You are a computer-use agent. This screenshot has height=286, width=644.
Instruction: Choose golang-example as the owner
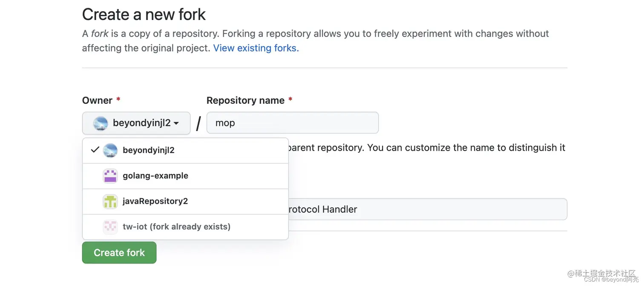point(185,176)
